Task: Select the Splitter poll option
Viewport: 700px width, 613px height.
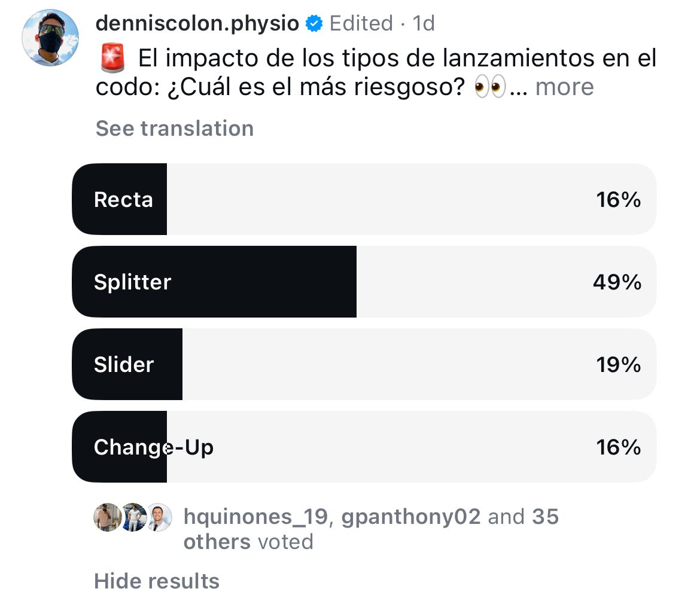Action: [x=364, y=282]
